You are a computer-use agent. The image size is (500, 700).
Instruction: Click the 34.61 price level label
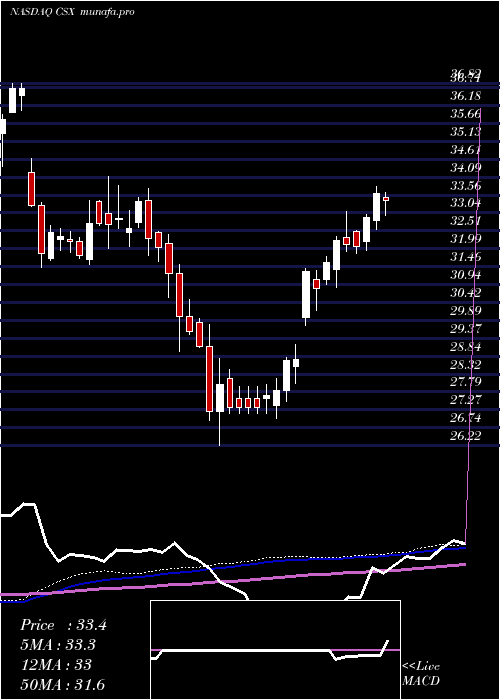[x=465, y=150]
